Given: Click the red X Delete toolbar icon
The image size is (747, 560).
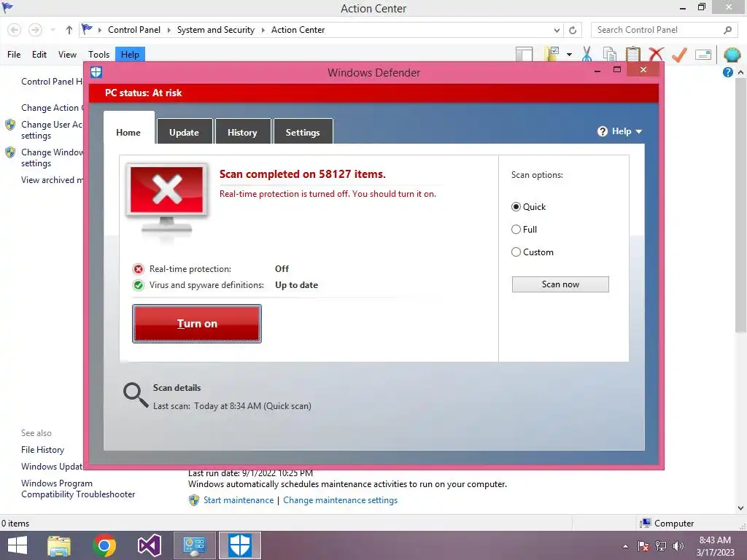Looking at the screenshot, I should click(656, 54).
